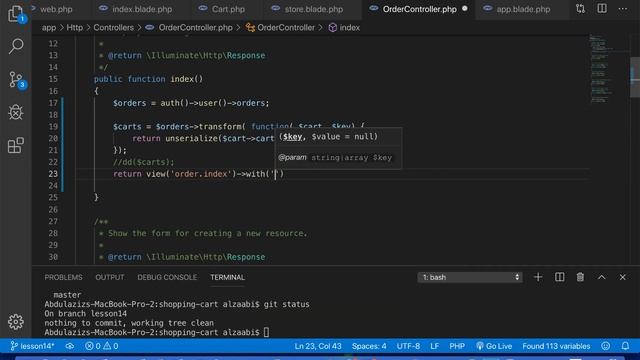
Task: Start Go Live server from status bar
Action: (x=494, y=346)
